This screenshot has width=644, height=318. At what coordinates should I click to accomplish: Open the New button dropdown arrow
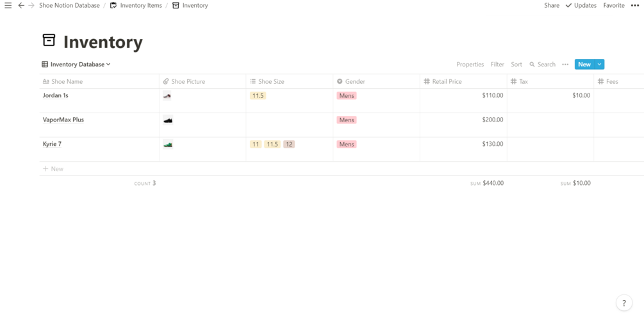[x=600, y=65]
